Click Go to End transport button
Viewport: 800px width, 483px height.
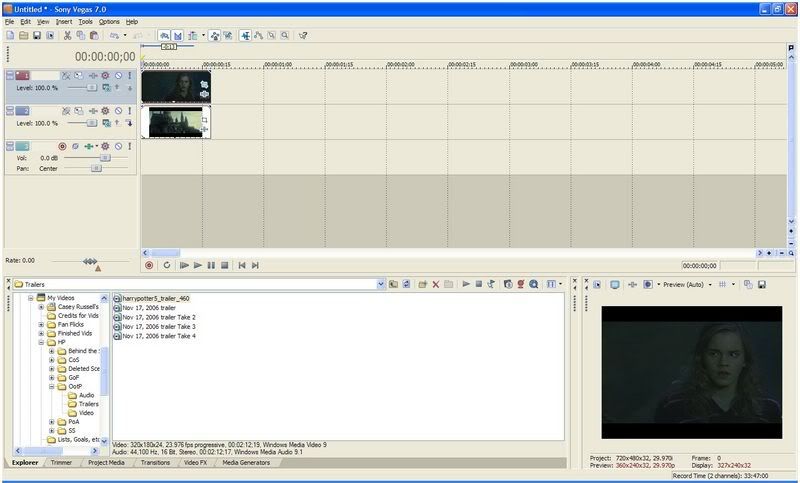click(255, 265)
